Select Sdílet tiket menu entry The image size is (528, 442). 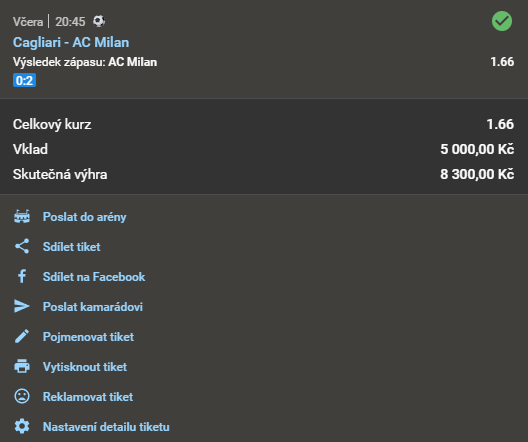click(x=71, y=247)
